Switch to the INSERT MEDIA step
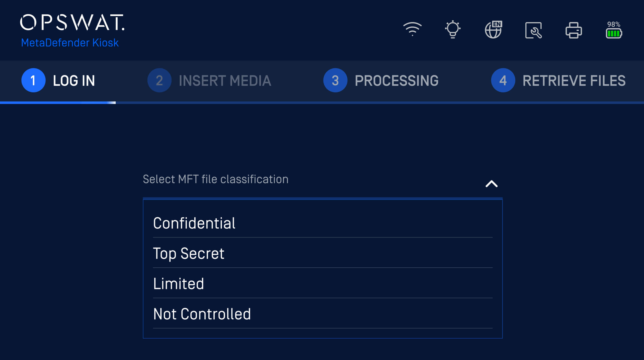Viewport: 644px width, 360px height. (225, 80)
